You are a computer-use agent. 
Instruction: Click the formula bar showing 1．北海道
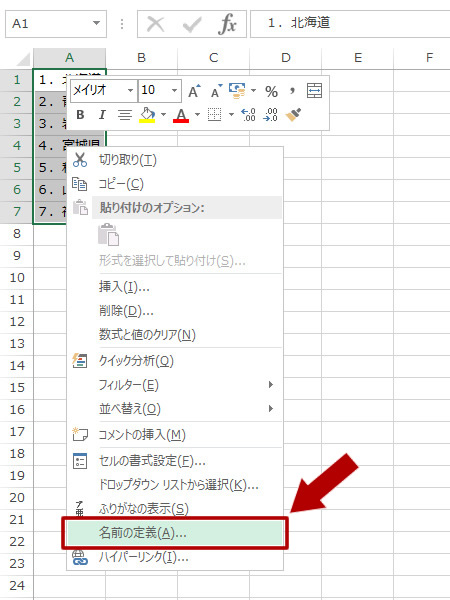pyautogui.click(x=350, y=24)
